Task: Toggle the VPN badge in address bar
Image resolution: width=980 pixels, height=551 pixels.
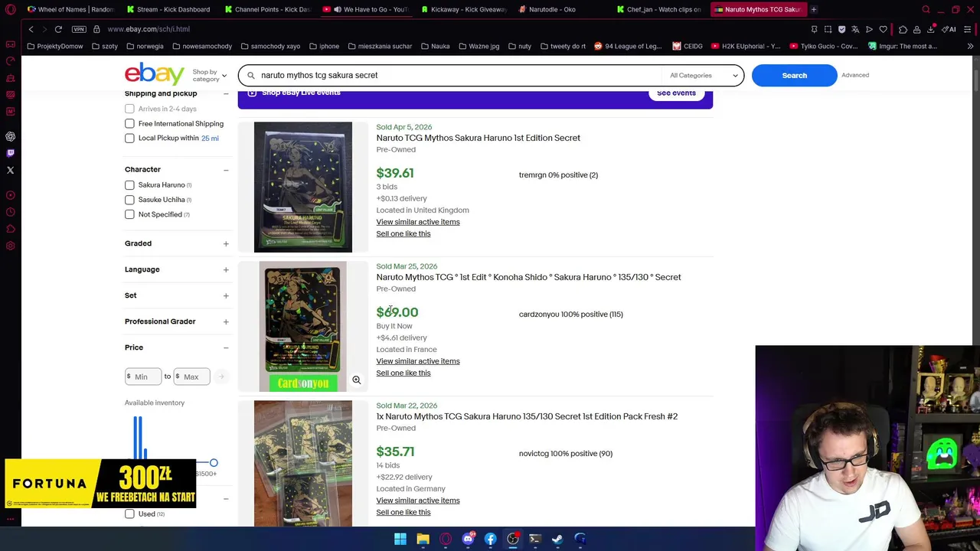Action: (x=79, y=29)
